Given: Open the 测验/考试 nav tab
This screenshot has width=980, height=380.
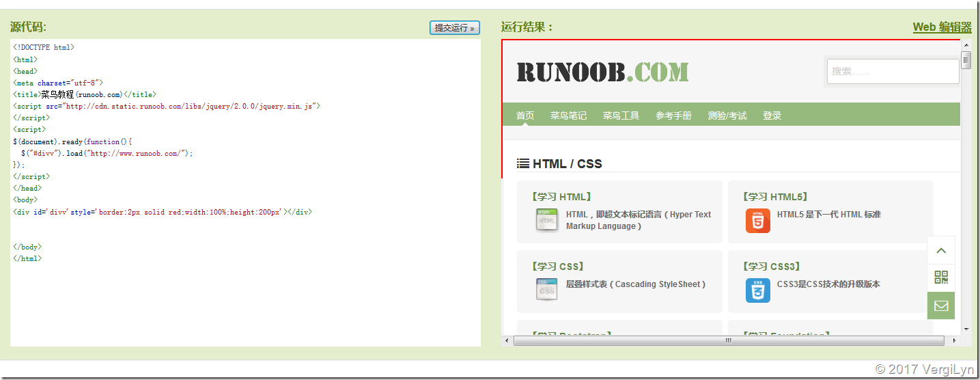Looking at the screenshot, I should coord(727,116).
